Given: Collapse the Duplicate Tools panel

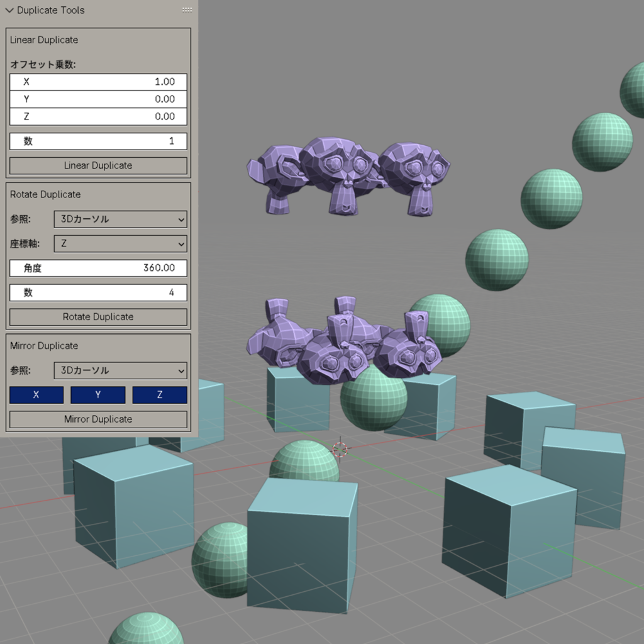Looking at the screenshot, I should (9, 11).
